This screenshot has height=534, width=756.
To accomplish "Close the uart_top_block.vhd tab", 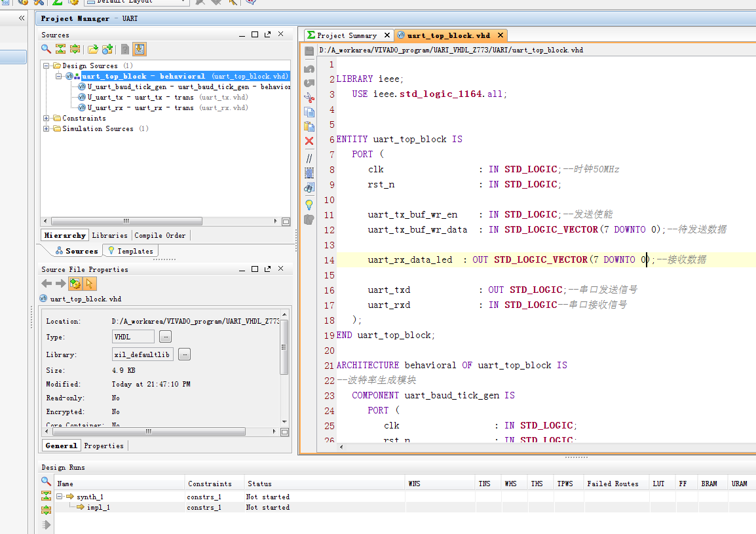I will (x=501, y=35).
